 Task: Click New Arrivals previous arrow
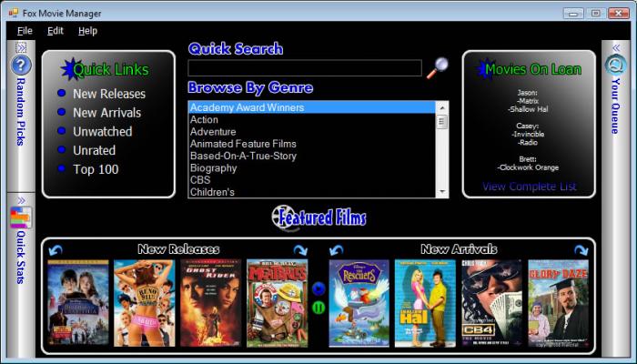point(337,250)
